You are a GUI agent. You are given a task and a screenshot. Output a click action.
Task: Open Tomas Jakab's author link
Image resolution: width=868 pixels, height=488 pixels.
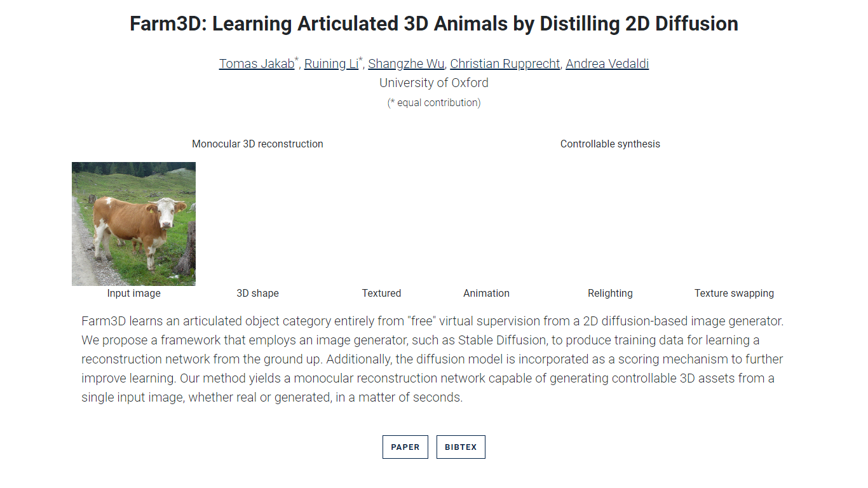(257, 64)
